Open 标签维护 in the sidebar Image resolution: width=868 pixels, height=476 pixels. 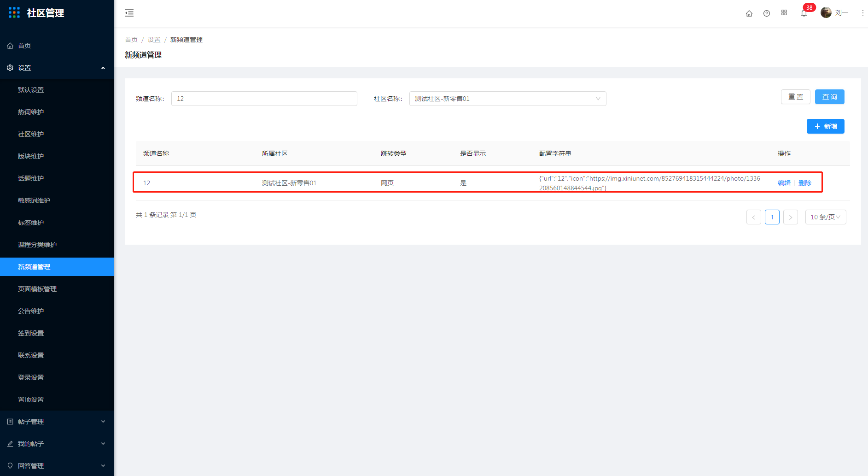57,223
